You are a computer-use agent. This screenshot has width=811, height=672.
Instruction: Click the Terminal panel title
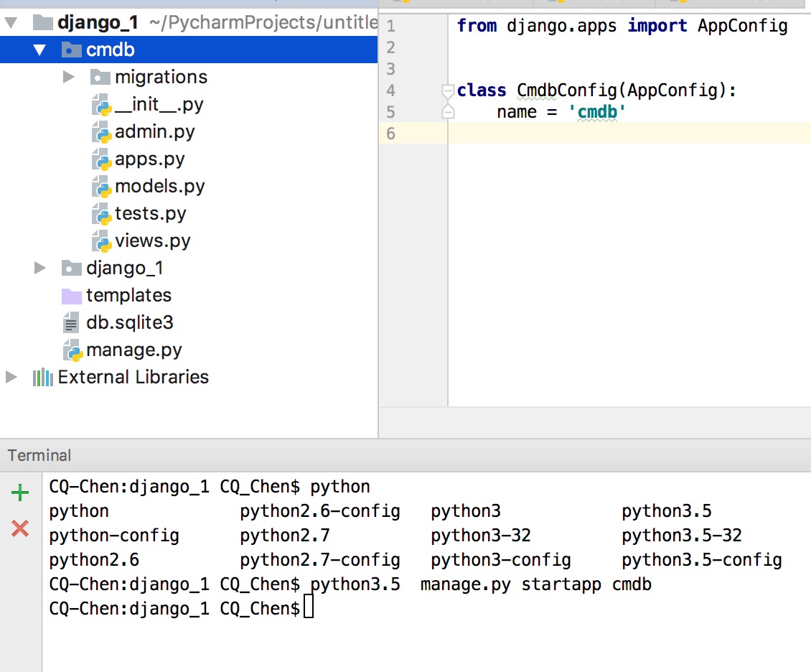point(39,455)
